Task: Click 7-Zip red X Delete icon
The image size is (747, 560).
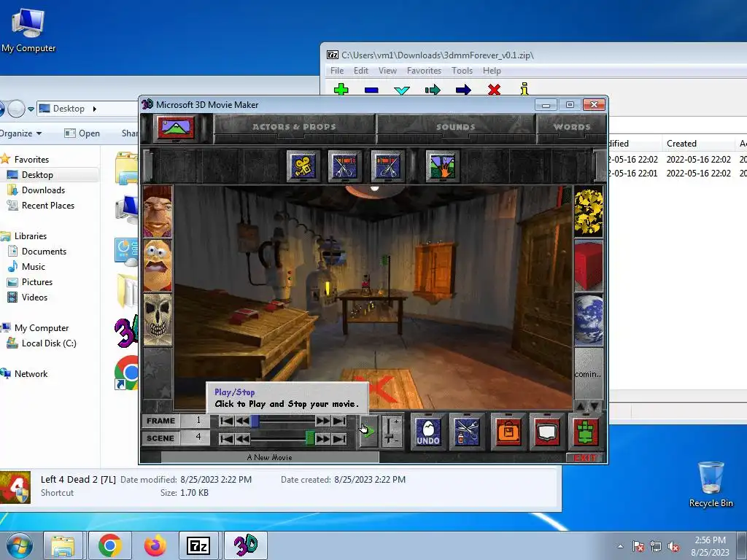Action: [x=494, y=90]
